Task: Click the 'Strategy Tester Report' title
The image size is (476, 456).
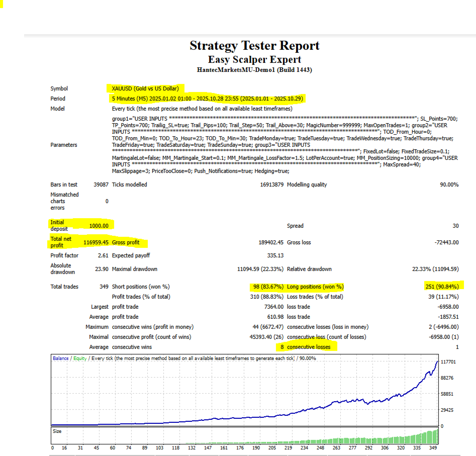Action: pyautogui.click(x=254, y=46)
